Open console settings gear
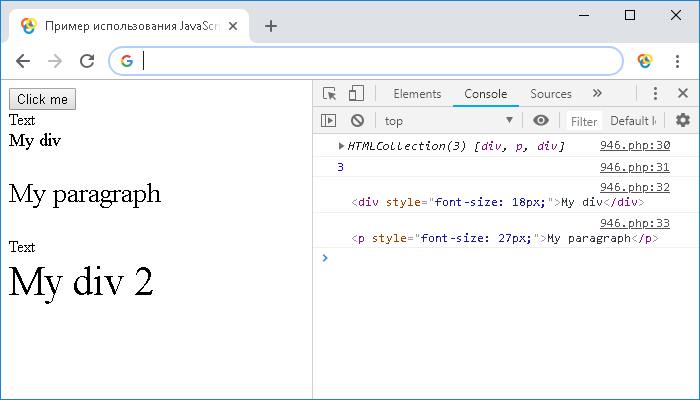 [x=683, y=121]
